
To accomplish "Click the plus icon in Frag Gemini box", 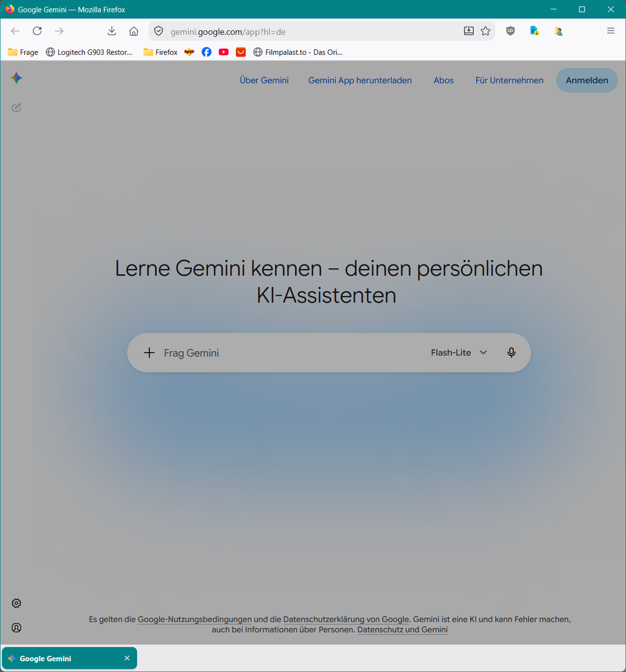I will tap(149, 353).
